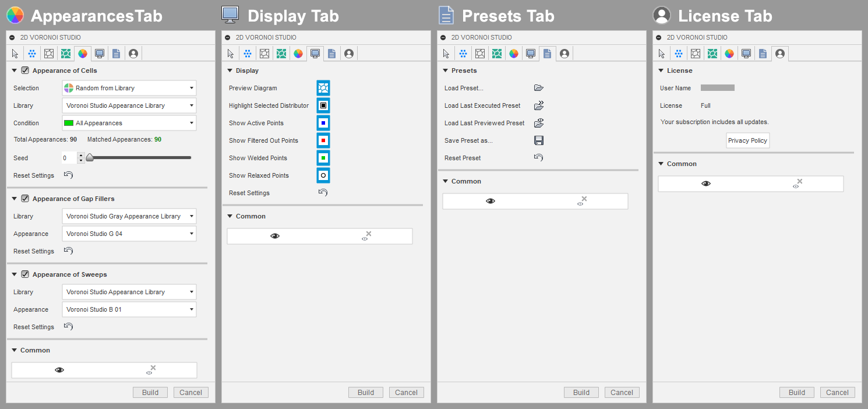Toggle Highlight Selected Distributor
The height and width of the screenshot is (409, 868).
323,105
